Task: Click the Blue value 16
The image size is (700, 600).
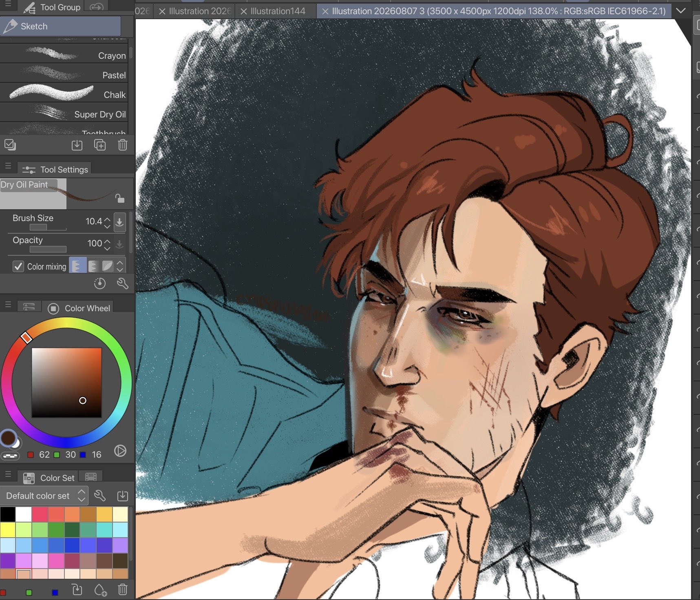Action: click(x=97, y=454)
